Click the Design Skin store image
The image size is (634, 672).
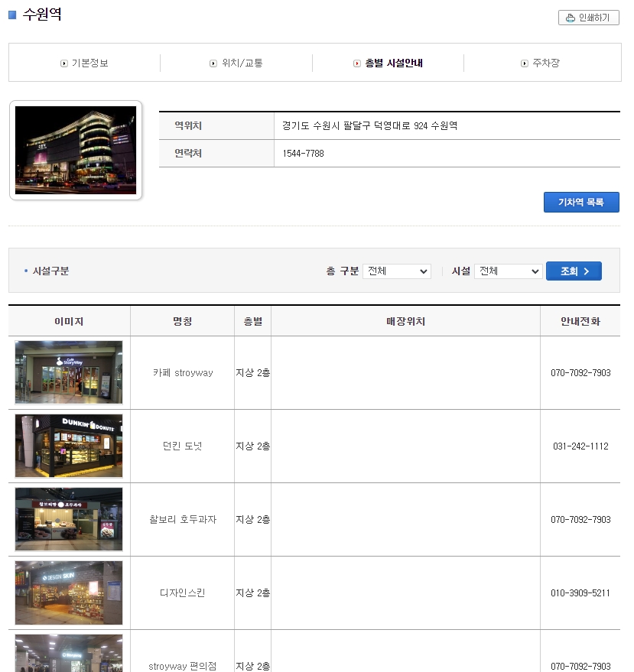tap(68, 592)
